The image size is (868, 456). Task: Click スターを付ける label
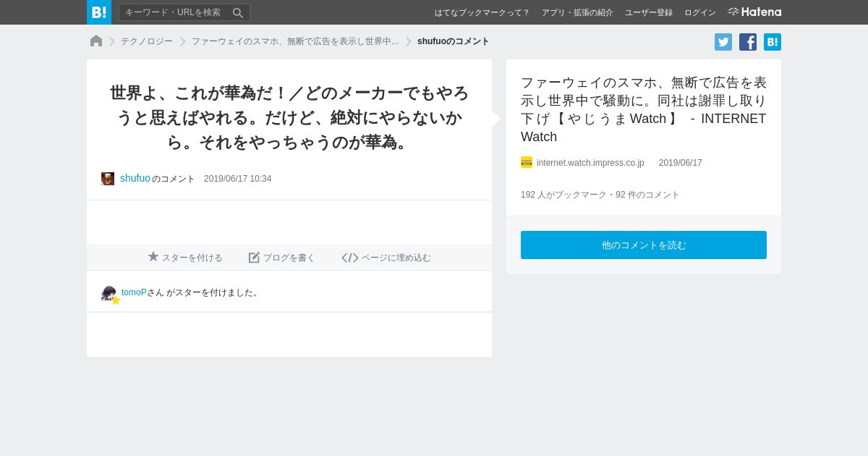point(192,258)
